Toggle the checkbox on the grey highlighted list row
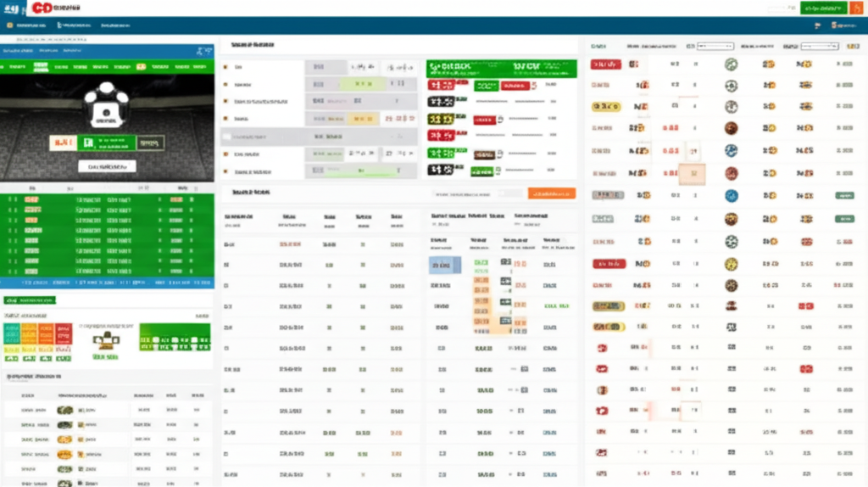The height and width of the screenshot is (487, 868). (x=226, y=136)
